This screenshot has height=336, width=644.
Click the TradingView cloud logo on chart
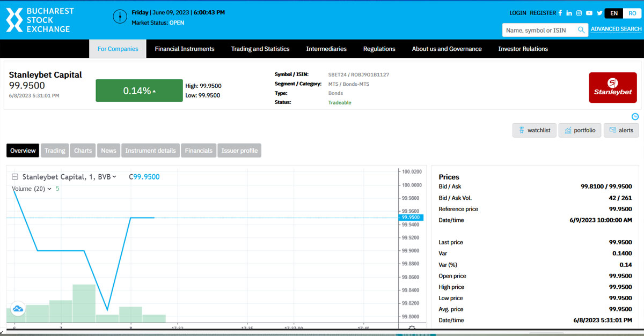(18, 309)
